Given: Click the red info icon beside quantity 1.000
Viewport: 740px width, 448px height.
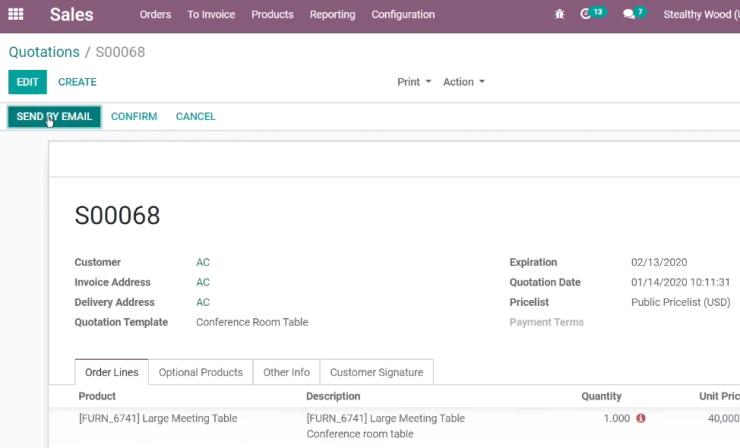Looking at the screenshot, I should (x=640, y=418).
